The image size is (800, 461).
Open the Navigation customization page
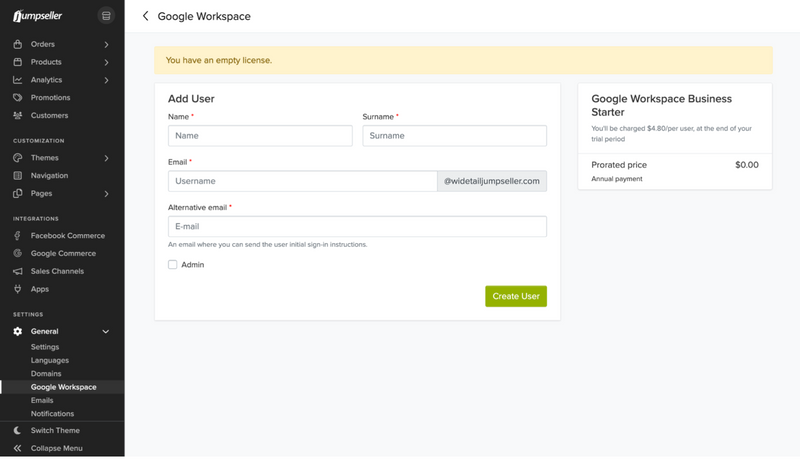click(x=49, y=176)
